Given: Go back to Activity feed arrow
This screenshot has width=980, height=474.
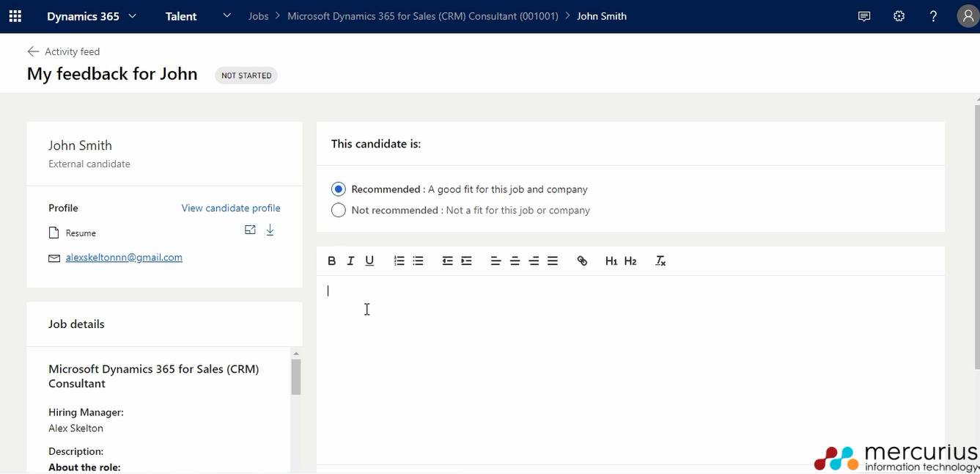Looking at the screenshot, I should tap(33, 51).
